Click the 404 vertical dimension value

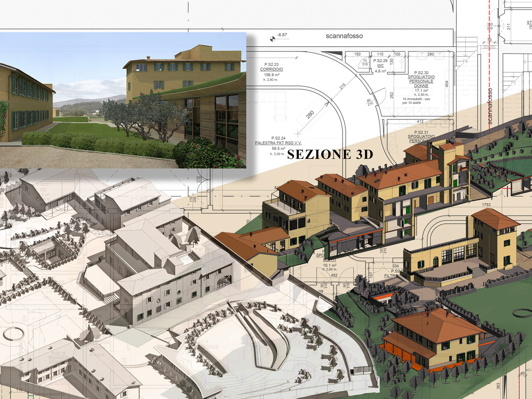(447, 84)
